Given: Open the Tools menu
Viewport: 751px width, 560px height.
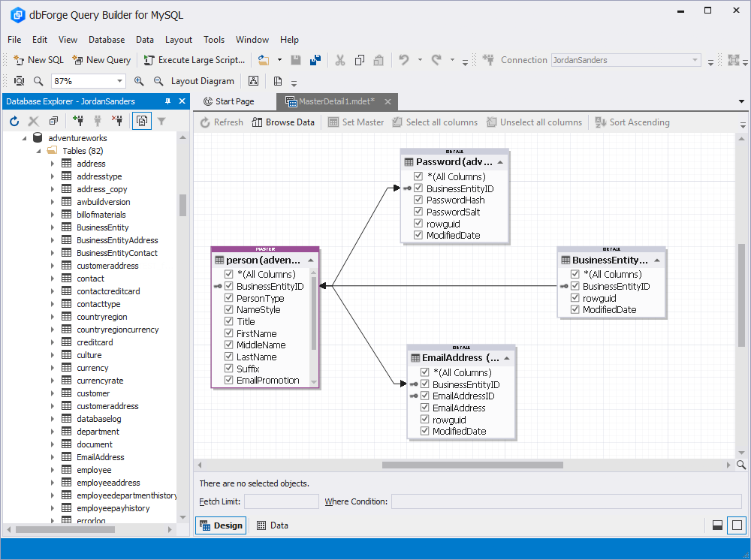Looking at the screenshot, I should 213,40.
